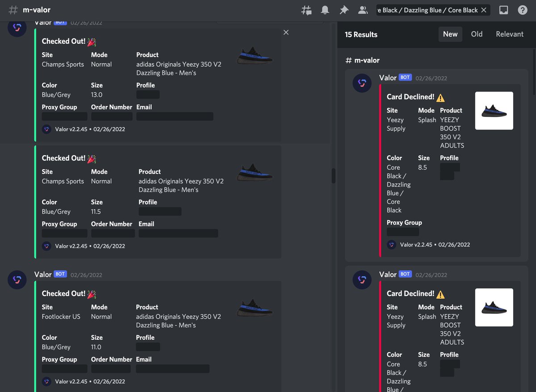Click Champs Sports text in size 11.5 embed
The height and width of the screenshot is (392, 536).
[x=63, y=181]
